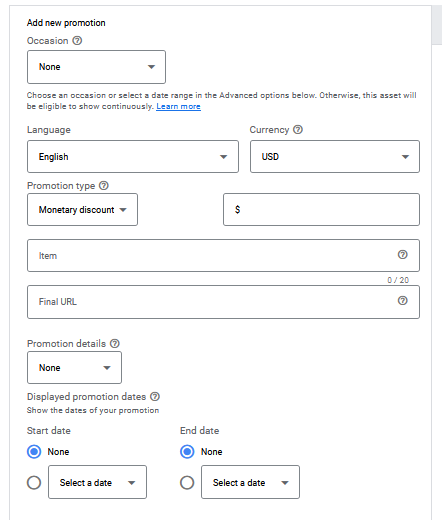
Task: Select None radio under Start date
Action: (x=34, y=452)
